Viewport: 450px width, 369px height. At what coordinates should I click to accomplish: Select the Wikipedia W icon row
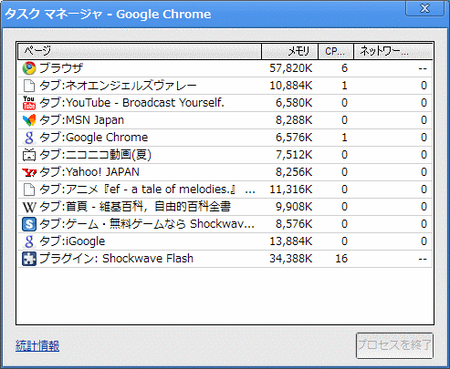click(225, 207)
